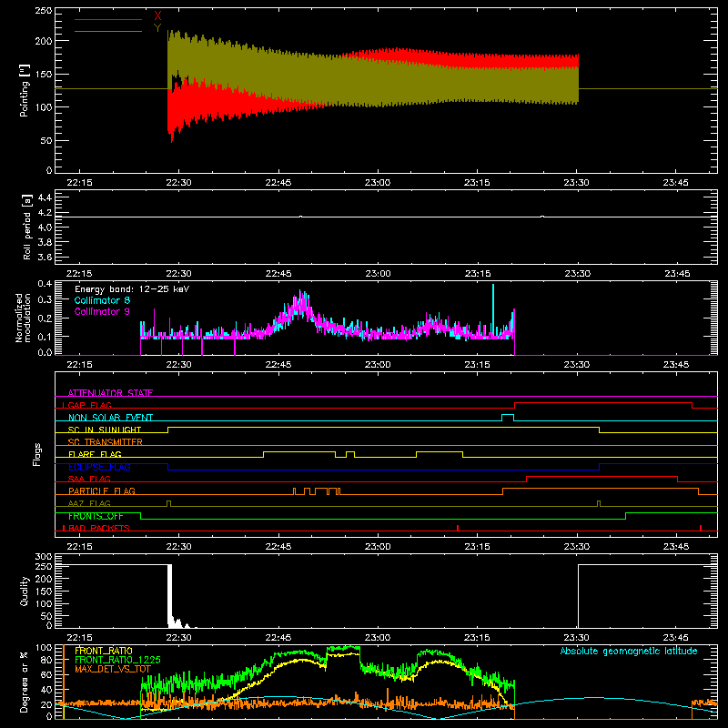Click the 3.6 tick on Roll period axis
Viewport: 728px width, 728px height.
[x=45, y=257]
